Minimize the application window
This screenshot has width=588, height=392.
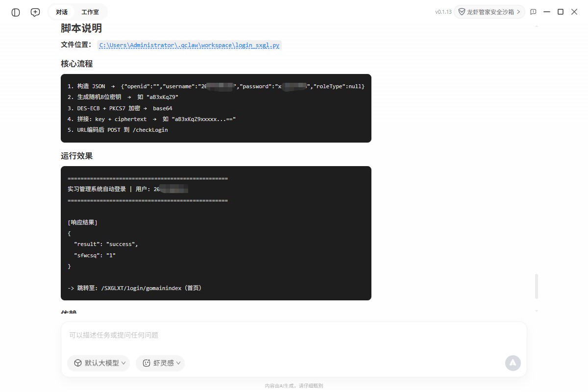tap(547, 12)
